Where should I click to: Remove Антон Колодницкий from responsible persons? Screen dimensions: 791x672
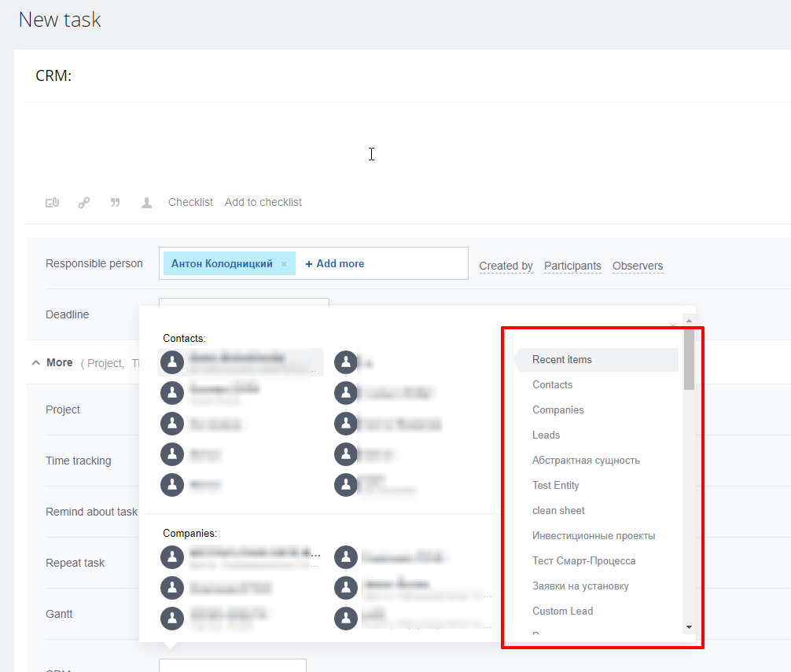coord(284,264)
